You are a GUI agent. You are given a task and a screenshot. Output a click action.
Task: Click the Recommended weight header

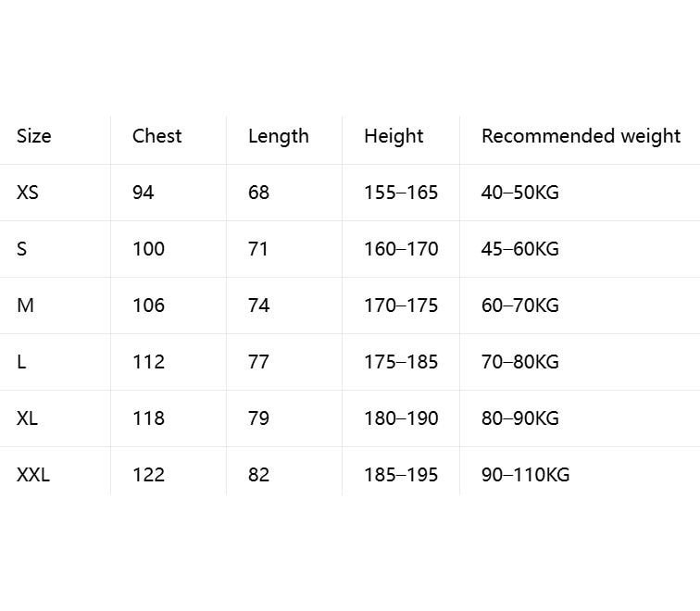(581, 137)
